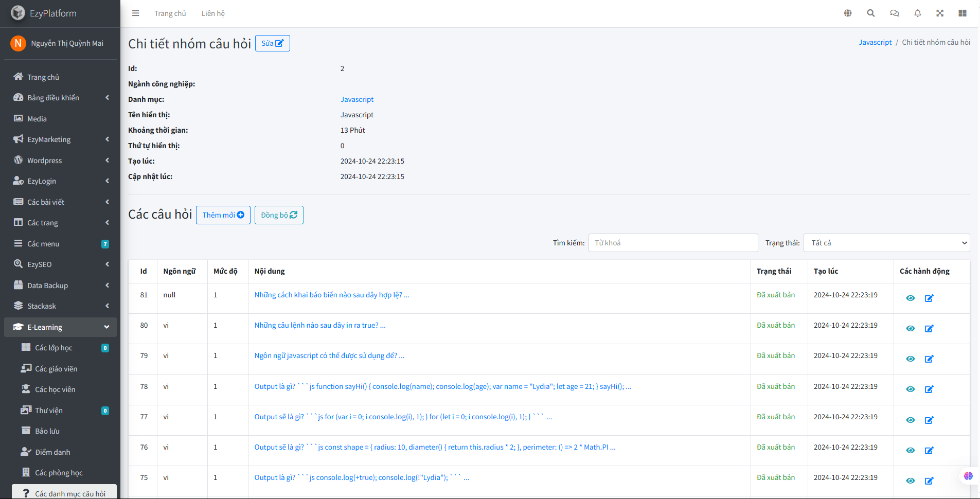View question 78 with eye icon
The height and width of the screenshot is (499, 980).
pos(911,389)
